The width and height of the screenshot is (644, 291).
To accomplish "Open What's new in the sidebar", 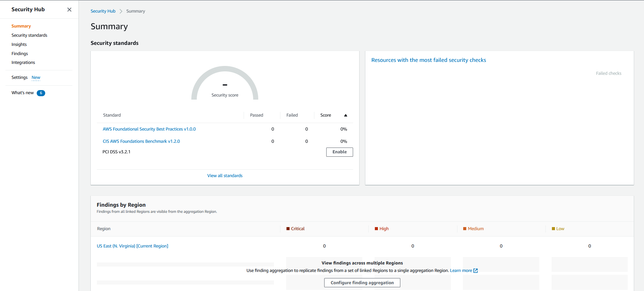I will click(x=22, y=93).
